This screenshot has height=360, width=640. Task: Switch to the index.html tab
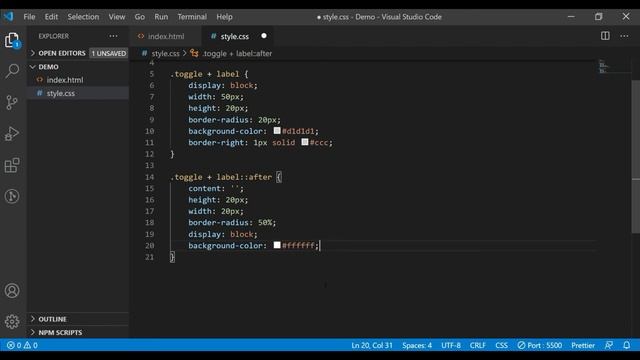coord(166,36)
